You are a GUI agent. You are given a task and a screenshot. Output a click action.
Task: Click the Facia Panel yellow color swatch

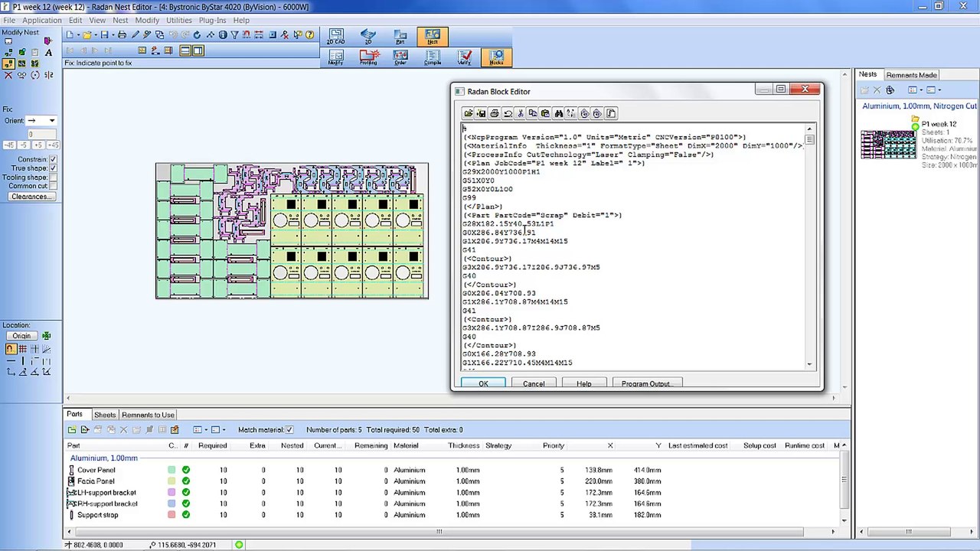[171, 481]
